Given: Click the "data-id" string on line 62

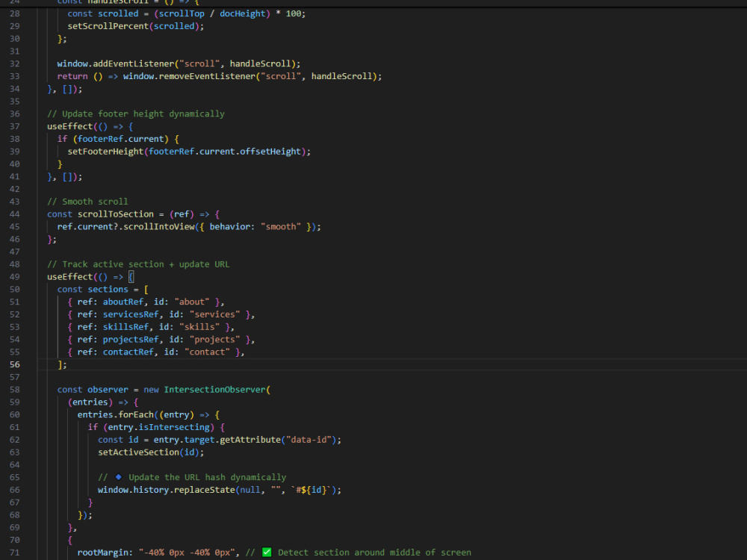Looking at the screenshot, I should pos(309,440).
